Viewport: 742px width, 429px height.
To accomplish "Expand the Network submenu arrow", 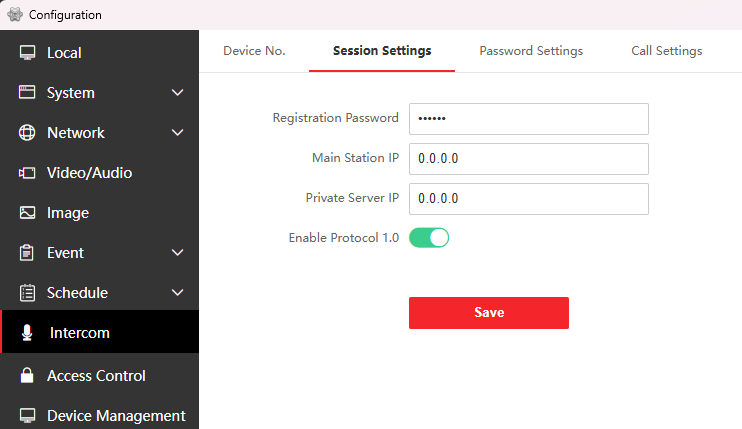I will (x=178, y=133).
